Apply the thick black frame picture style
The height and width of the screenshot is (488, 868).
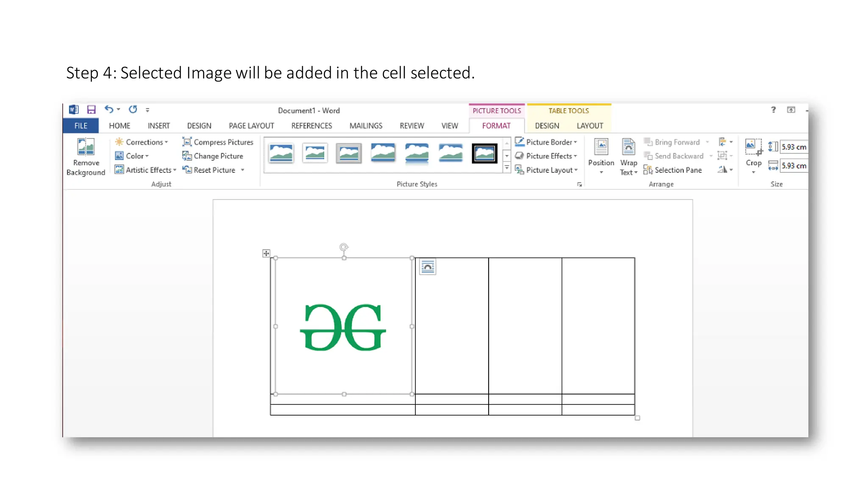(484, 153)
